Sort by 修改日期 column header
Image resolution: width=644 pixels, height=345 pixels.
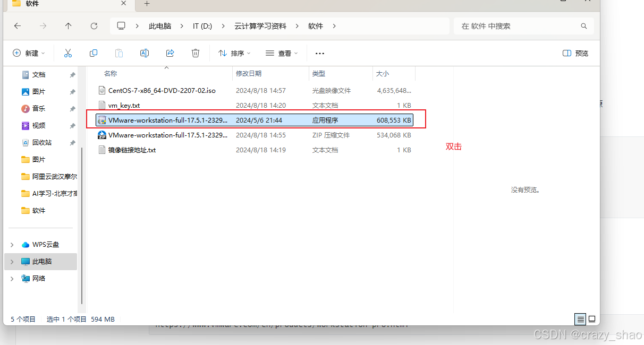point(249,74)
